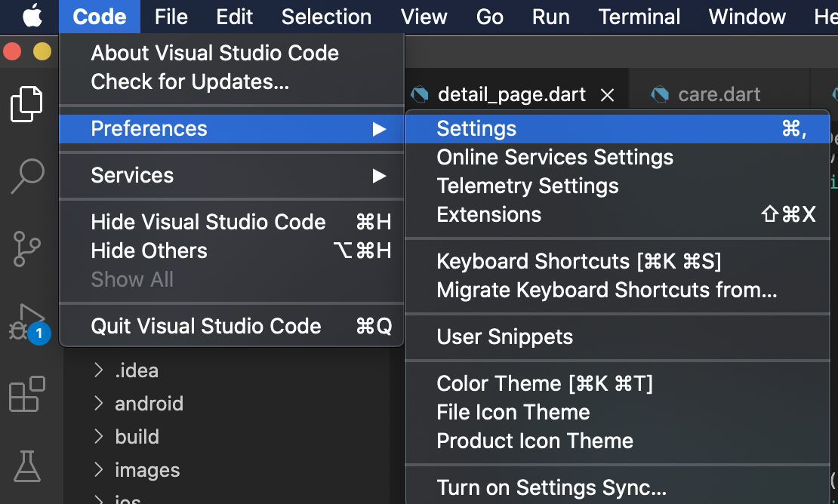Viewport: 838px width, 504px height.
Task: Expand the .idea folder chevron
Action: 98,370
